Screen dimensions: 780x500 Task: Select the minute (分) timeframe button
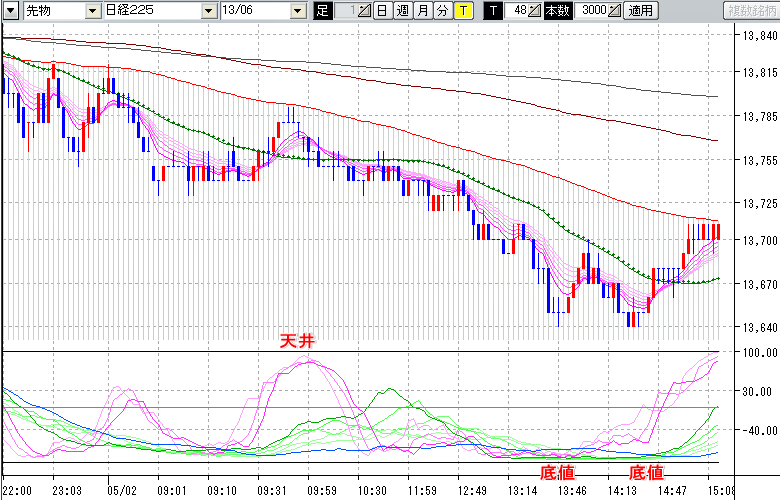442,11
